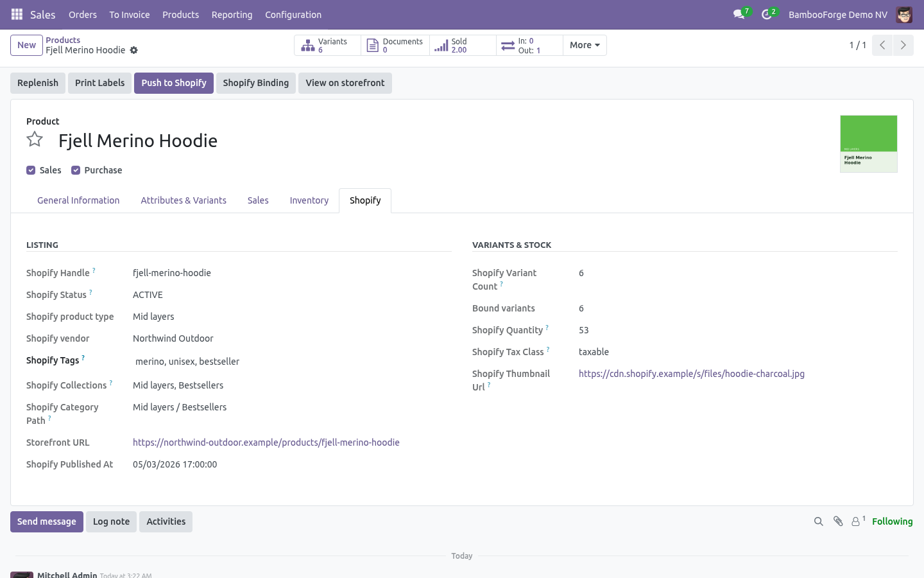The height and width of the screenshot is (578, 924).
Task: Open the conversations chat icon with badge 7
Action: [739, 14]
